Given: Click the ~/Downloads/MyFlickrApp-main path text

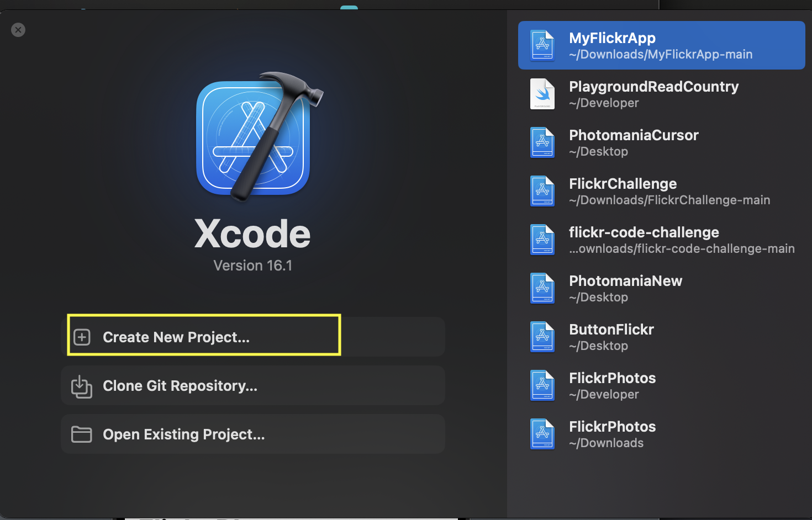Looking at the screenshot, I should coord(661,55).
